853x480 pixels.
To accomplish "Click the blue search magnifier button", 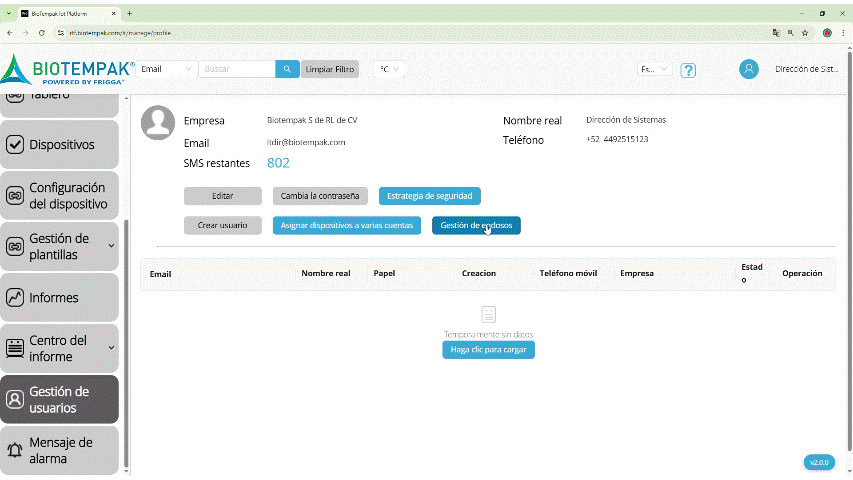I will (x=287, y=69).
